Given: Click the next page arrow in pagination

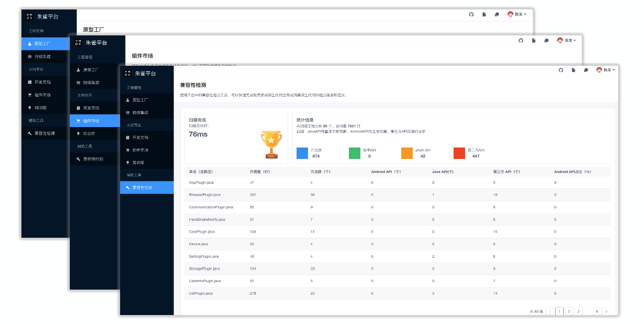Looking at the screenshot, I should coord(606,311).
